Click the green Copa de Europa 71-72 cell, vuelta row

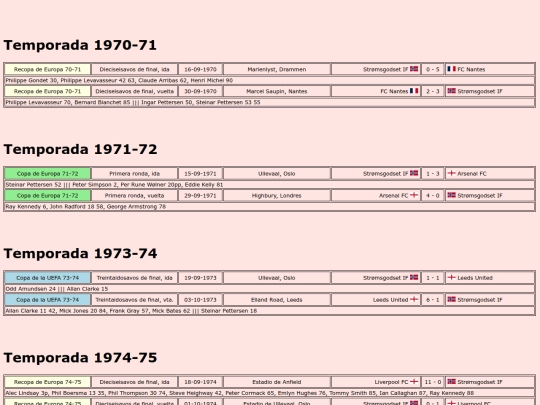click(x=48, y=196)
